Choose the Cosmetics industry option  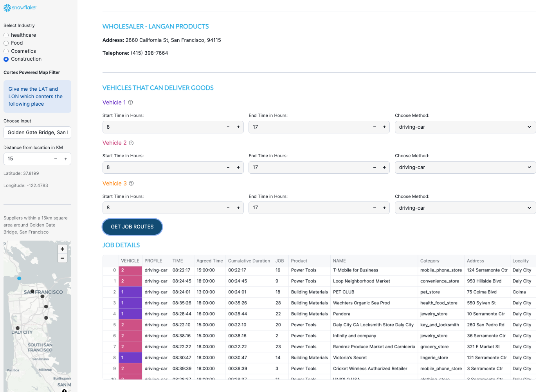[6, 51]
